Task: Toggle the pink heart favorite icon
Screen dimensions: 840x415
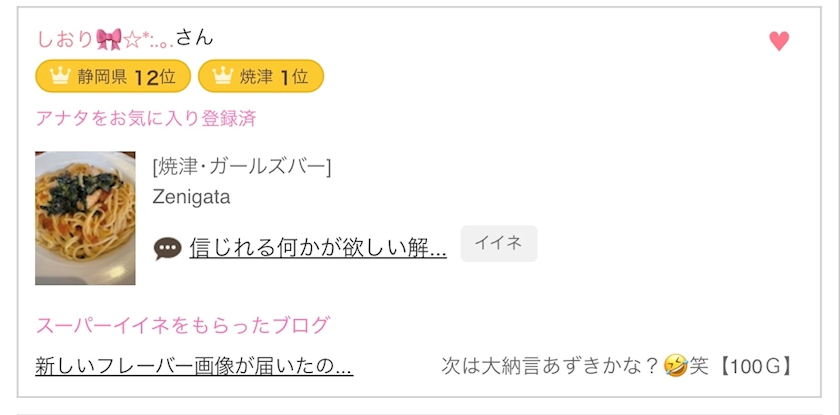Action: (x=779, y=41)
